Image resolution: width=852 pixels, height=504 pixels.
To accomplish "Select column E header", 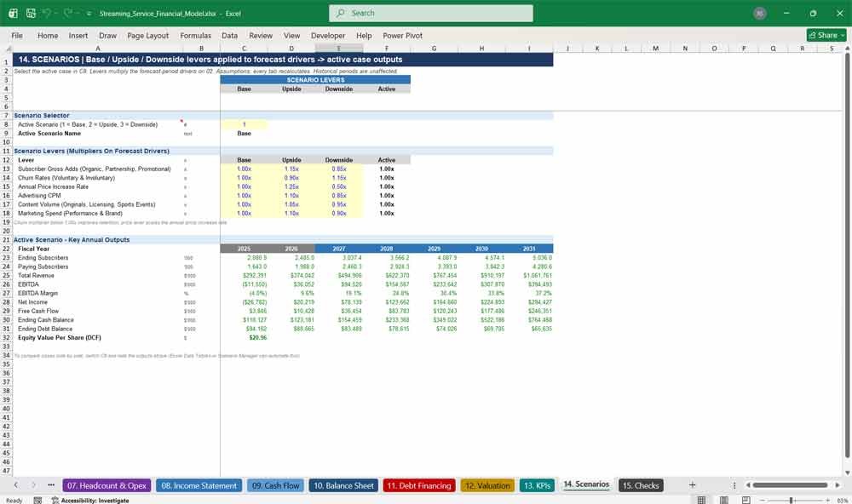I will [338, 49].
